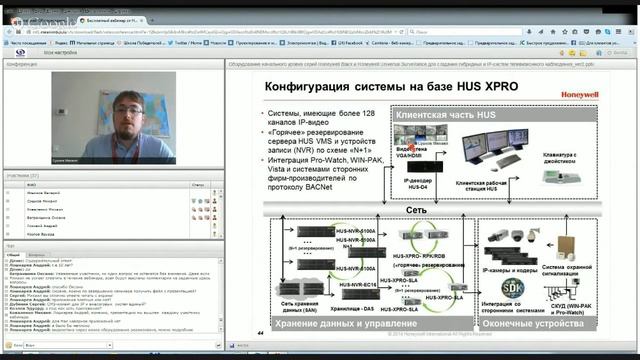Click the user role icon for Коваленко Михаил
Image resolution: width=640 pixels, height=360 pixels.
tap(214, 209)
